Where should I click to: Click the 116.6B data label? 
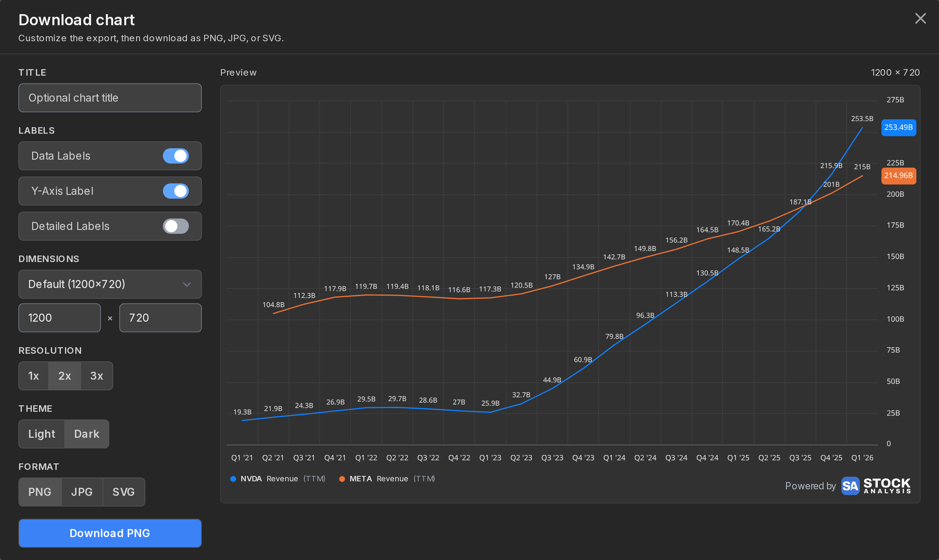click(459, 290)
